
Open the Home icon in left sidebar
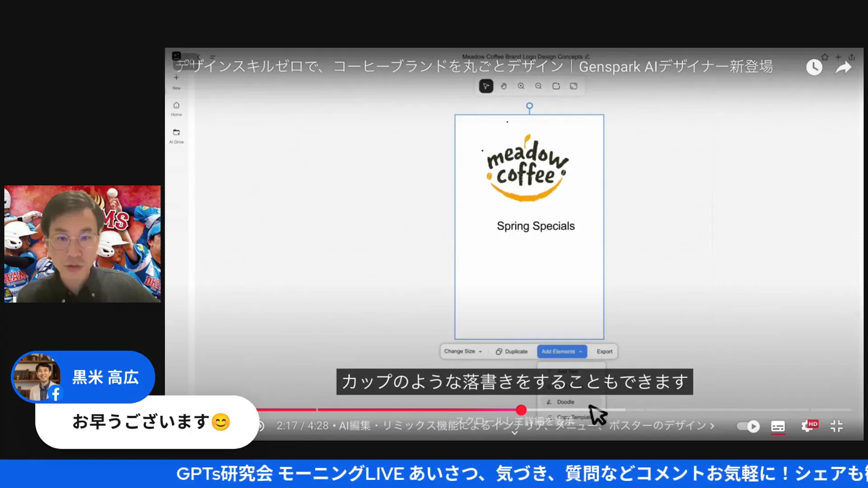[x=176, y=108]
